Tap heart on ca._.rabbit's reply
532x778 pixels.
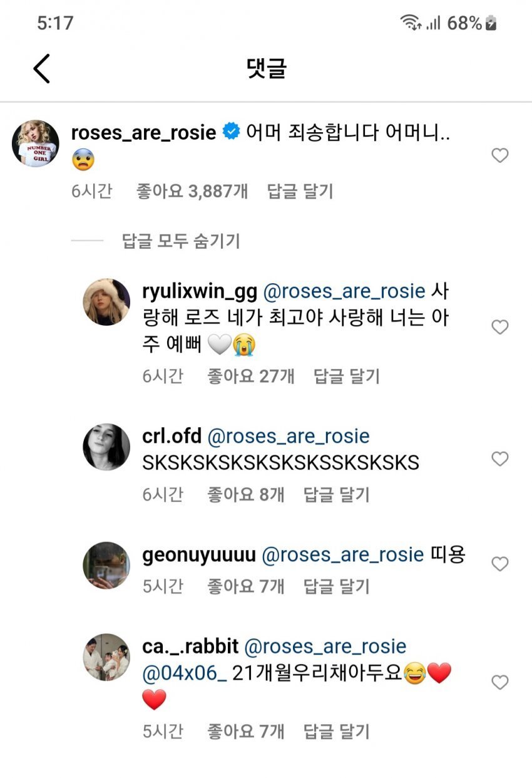499,682
